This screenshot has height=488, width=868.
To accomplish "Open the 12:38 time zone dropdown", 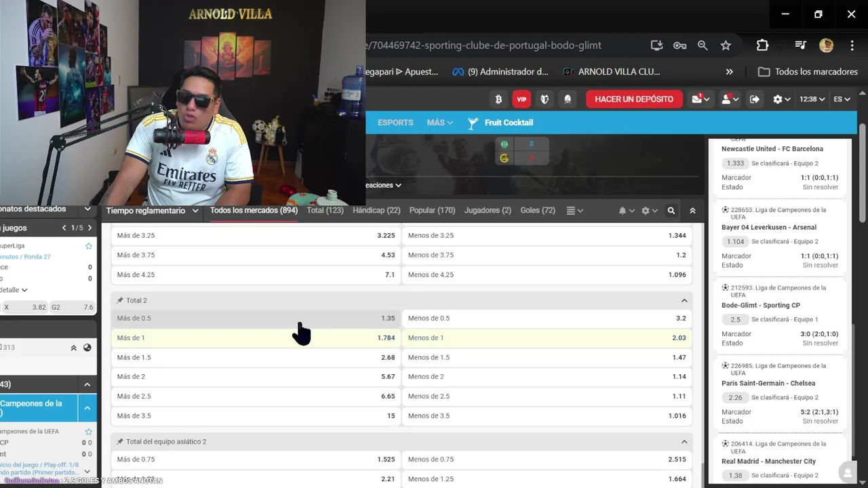I will tap(812, 99).
